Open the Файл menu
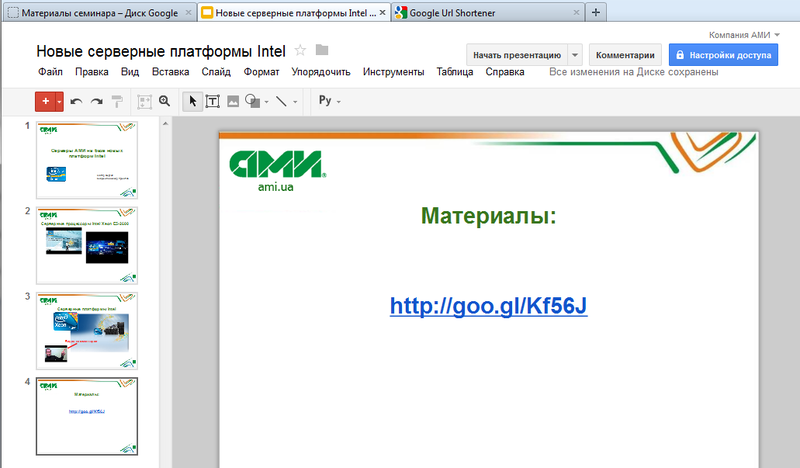Image resolution: width=800 pixels, height=468 pixels. tap(51, 72)
